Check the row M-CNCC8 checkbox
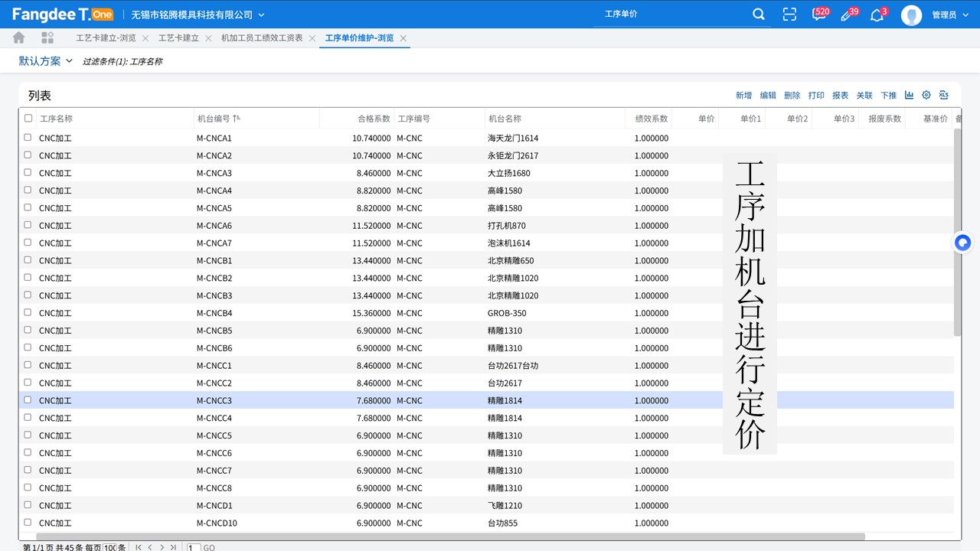 tap(28, 487)
